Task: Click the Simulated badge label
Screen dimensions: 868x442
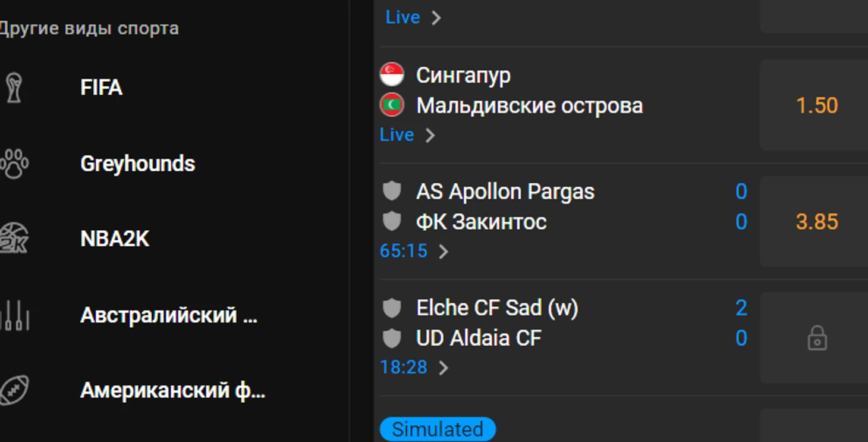Action: [438, 430]
